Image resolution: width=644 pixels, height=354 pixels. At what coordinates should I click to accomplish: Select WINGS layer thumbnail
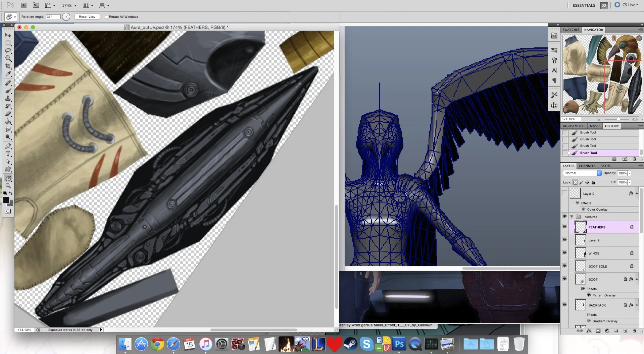(x=580, y=253)
